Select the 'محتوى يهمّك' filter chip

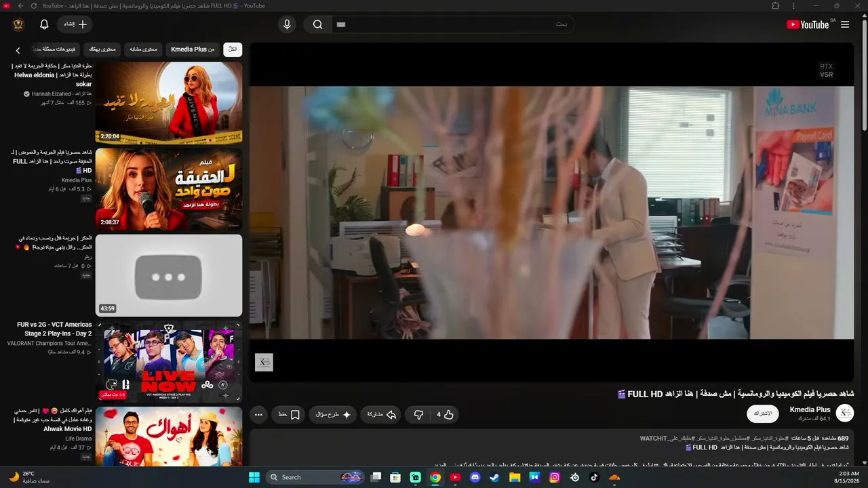pos(102,49)
